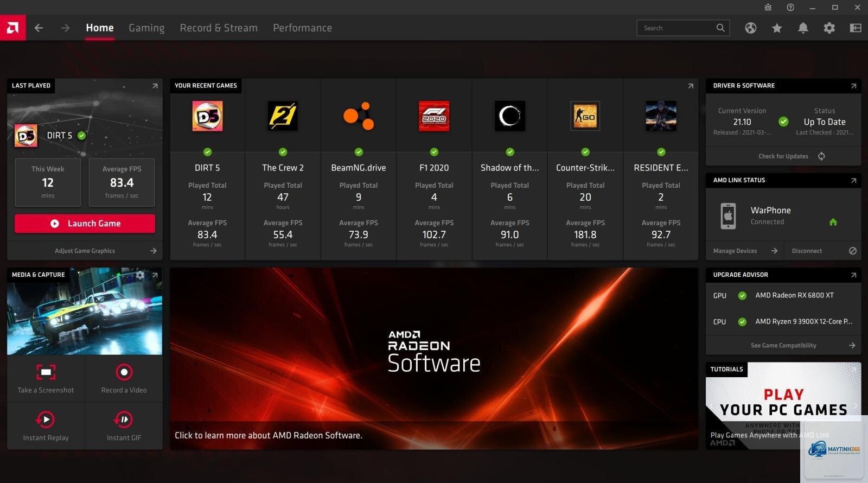
Task: Open favorites star icon
Action: click(777, 28)
